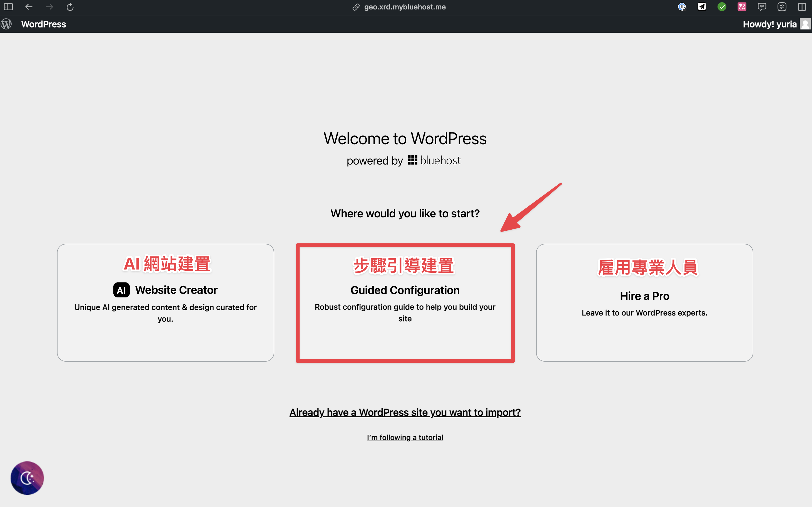Open the WordPress logo menu in admin bar
Viewport: 812px width, 507px height.
tap(6, 24)
